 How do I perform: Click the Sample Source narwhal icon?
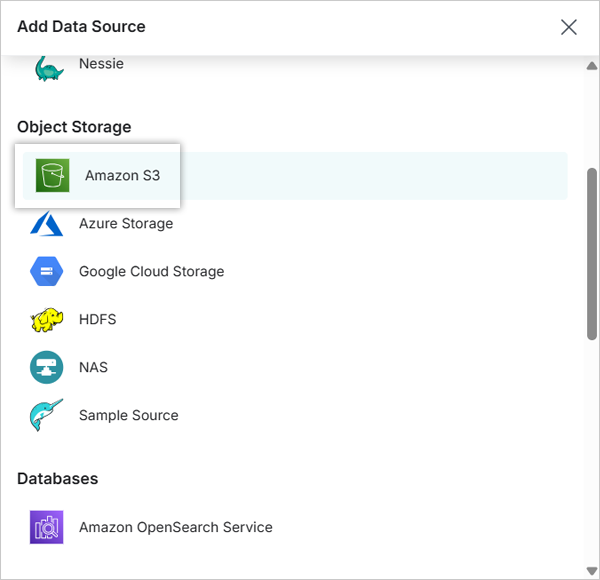[46, 415]
